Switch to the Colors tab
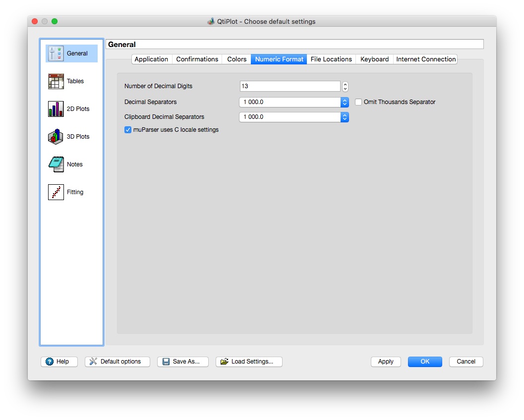 coord(236,59)
